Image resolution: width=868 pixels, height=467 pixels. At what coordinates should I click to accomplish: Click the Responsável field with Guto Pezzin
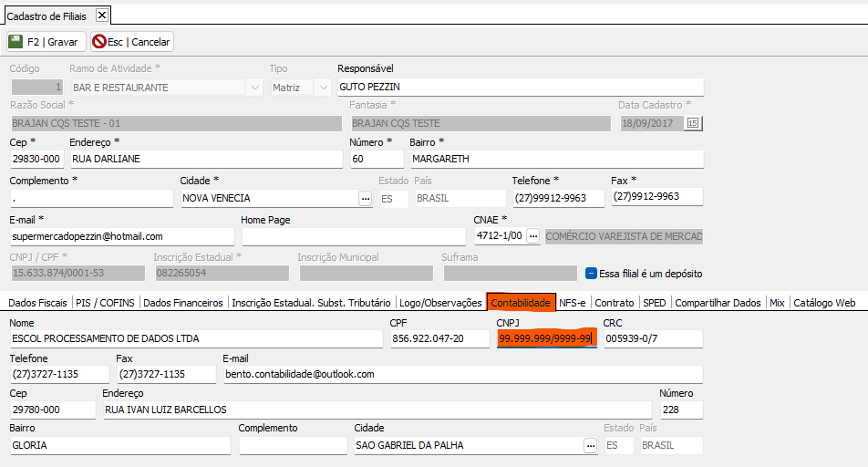(x=520, y=88)
